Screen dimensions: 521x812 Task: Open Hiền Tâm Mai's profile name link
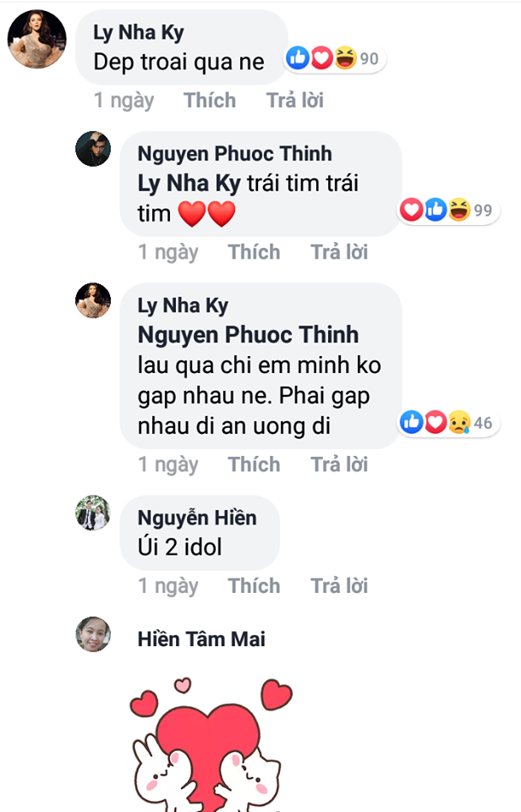click(x=201, y=639)
